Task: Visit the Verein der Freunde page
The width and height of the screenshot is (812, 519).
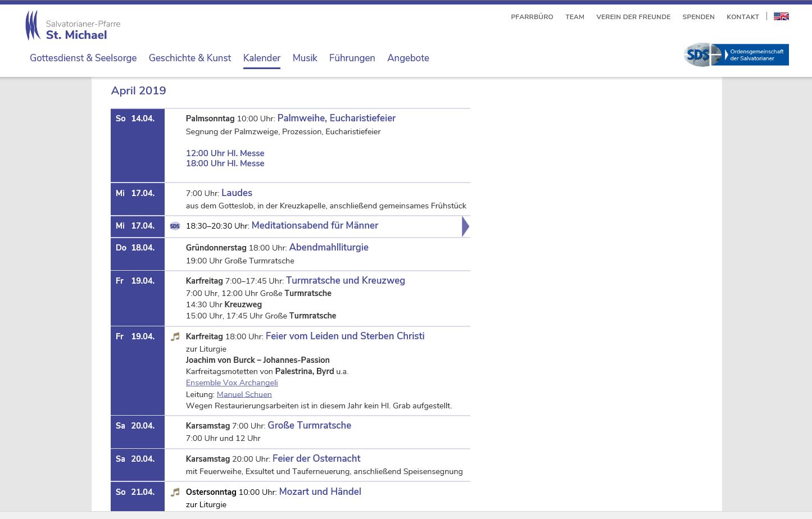Action: tap(633, 17)
